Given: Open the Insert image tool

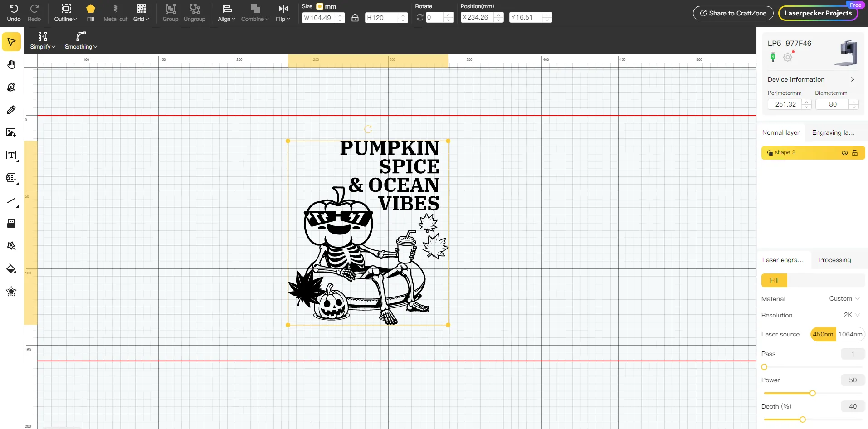Looking at the screenshot, I should (11, 132).
